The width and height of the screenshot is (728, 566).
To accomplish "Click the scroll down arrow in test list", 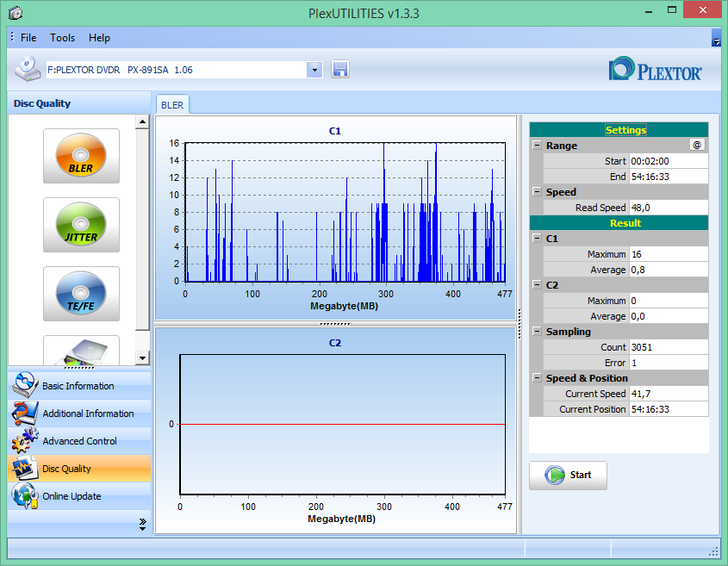I will [x=142, y=358].
